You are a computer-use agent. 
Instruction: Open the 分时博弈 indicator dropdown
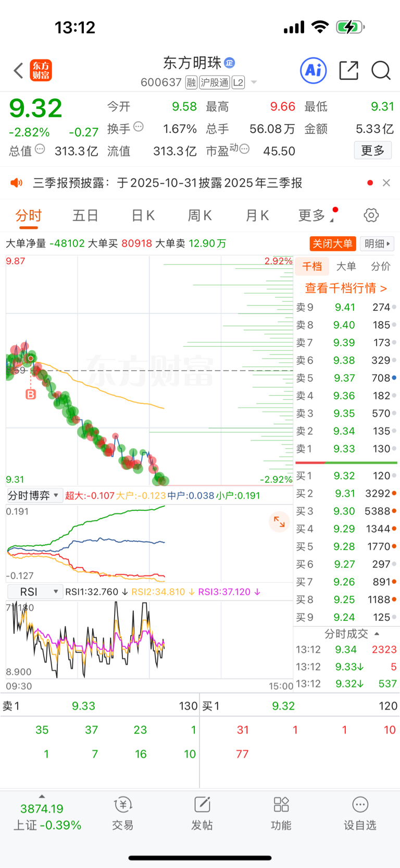(x=35, y=495)
